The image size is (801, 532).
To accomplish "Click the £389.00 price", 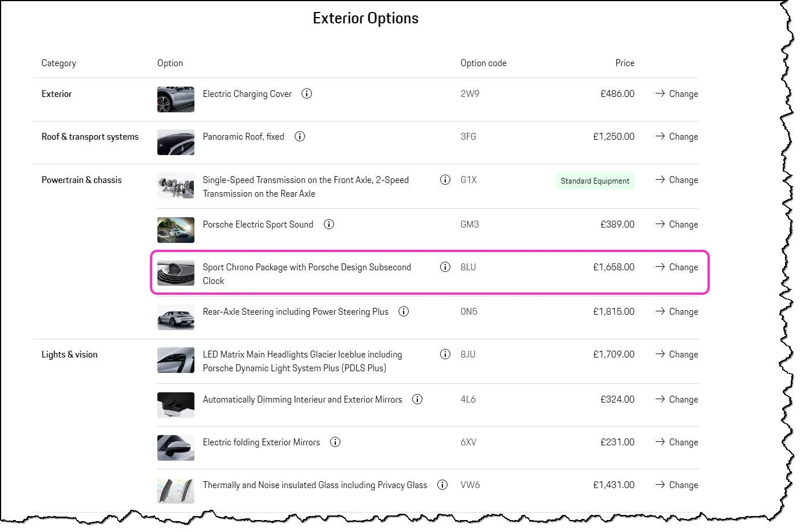I will coord(617,224).
